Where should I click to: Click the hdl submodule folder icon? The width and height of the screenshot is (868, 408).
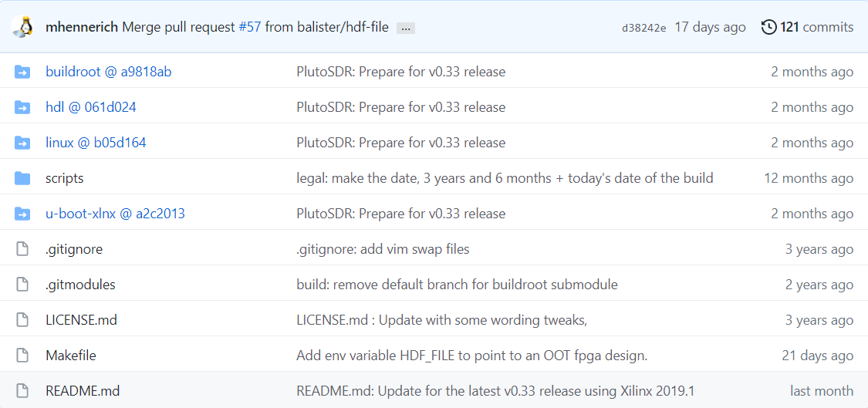point(22,107)
